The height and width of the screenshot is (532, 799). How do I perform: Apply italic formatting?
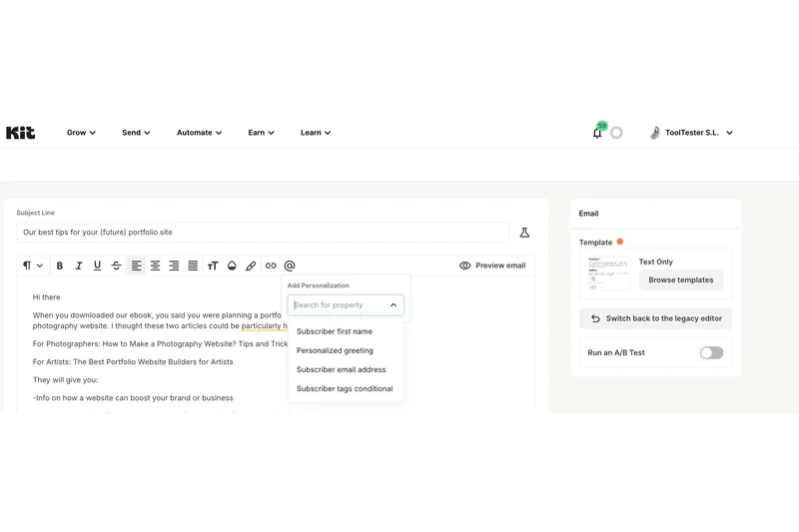click(x=79, y=266)
